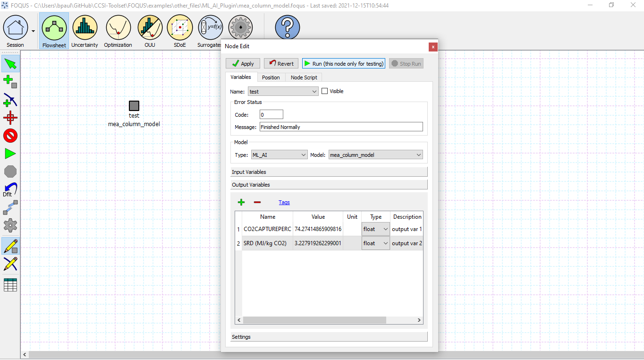This screenshot has width=644, height=360.
Task: Open the Uncertainty analysis icon
Action: [x=85, y=31]
